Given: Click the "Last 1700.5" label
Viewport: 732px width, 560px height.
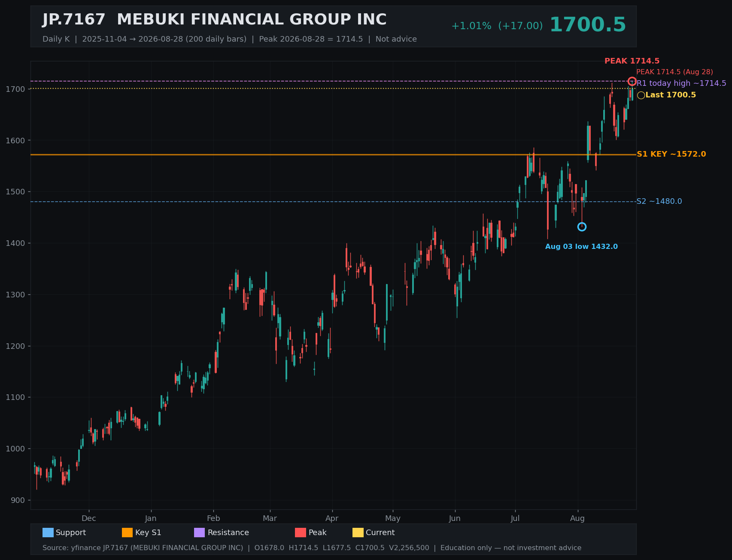Looking at the screenshot, I should coord(671,95).
